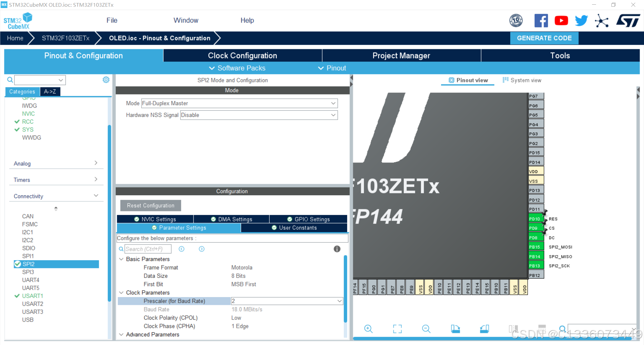This screenshot has height=345, width=644.
Task: Open the Facebook icon in the header
Action: point(541,21)
